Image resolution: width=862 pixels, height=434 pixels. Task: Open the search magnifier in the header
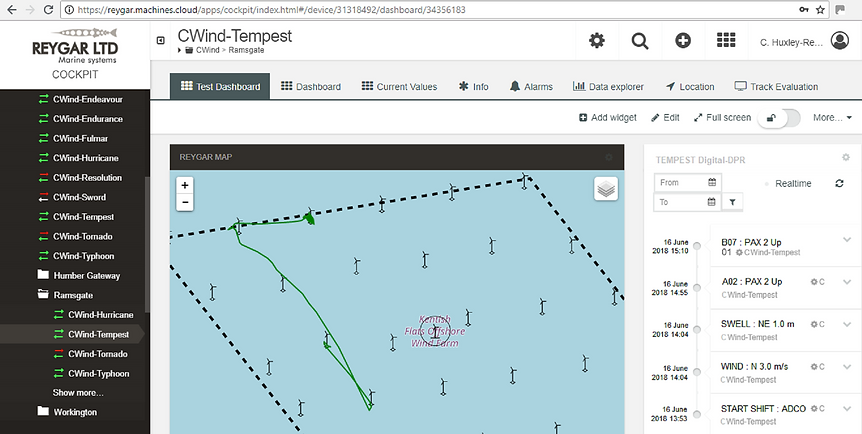[x=640, y=41]
